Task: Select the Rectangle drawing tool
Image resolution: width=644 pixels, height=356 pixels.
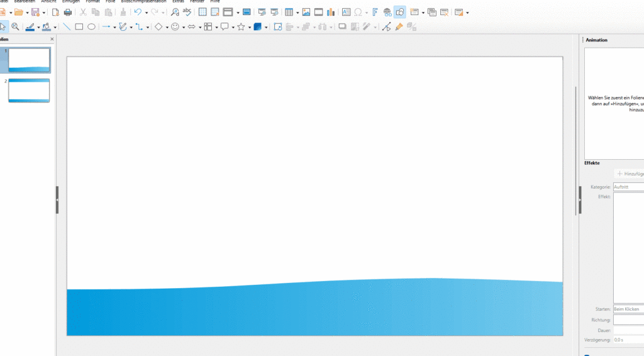Action: coord(79,27)
